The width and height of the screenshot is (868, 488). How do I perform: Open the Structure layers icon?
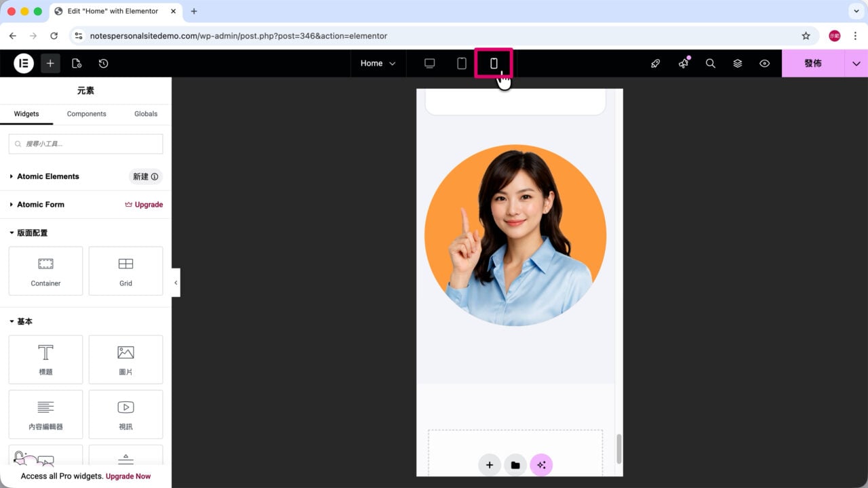point(737,63)
